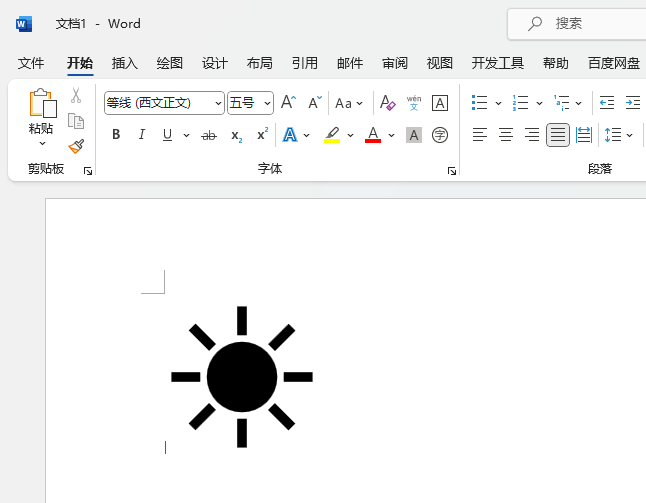Expand highlight color dropdown arrow

[x=350, y=135]
